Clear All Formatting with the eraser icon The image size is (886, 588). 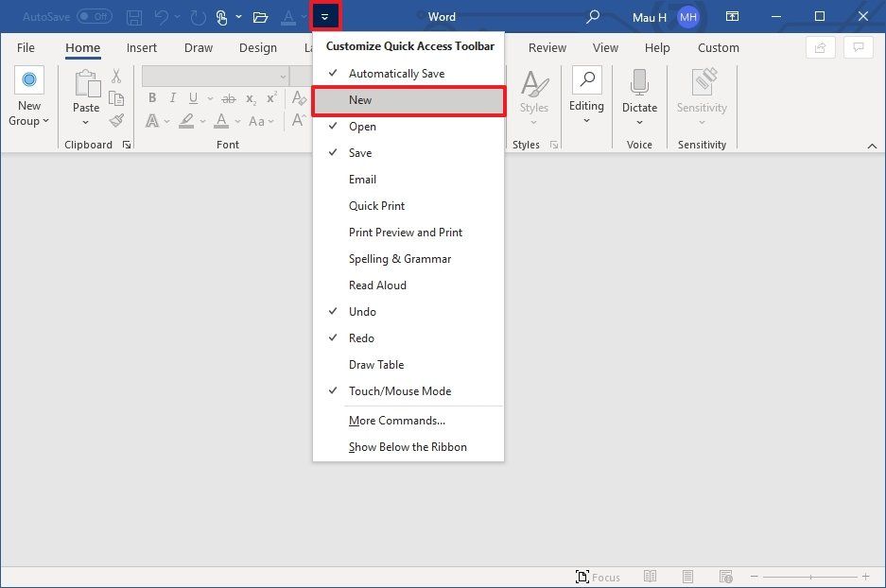click(x=299, y=97)
